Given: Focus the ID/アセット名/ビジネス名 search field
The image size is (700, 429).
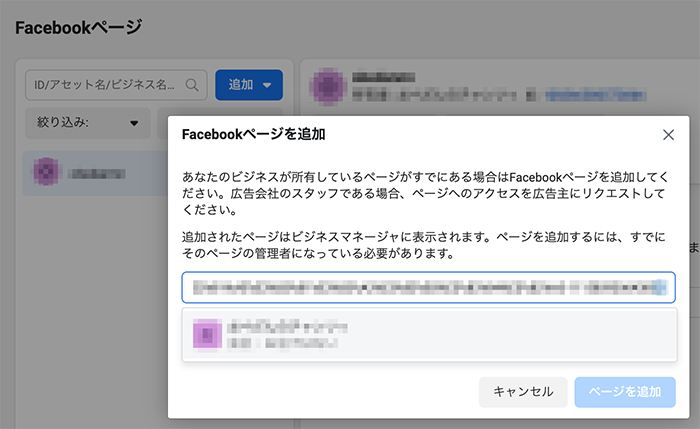Looking at the screenshot, I should point(116,85).
